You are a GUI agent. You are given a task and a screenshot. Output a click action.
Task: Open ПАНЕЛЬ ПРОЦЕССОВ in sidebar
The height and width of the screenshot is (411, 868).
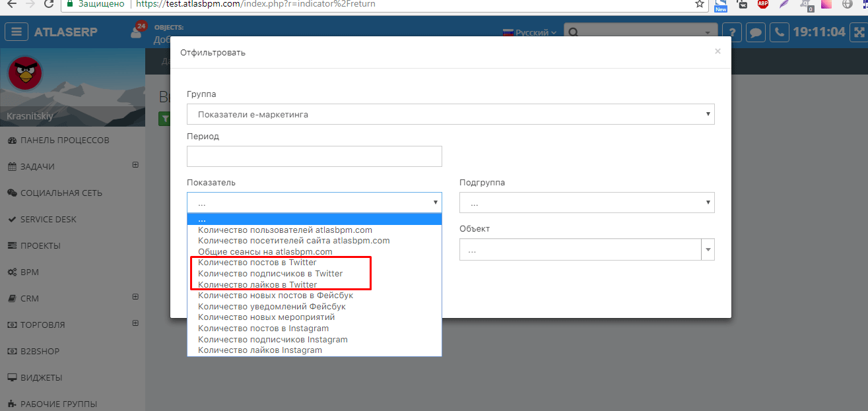65,141
